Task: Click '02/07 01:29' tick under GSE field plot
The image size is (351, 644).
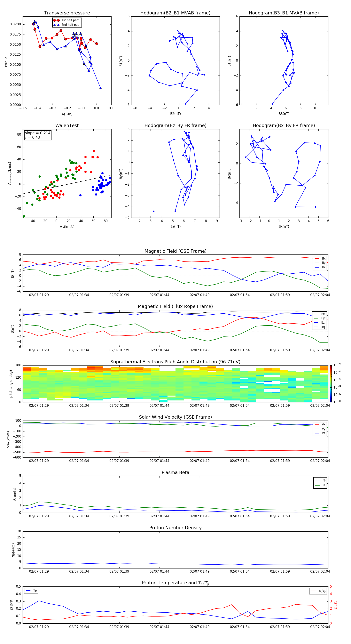Action: click(x=39, y=295)
